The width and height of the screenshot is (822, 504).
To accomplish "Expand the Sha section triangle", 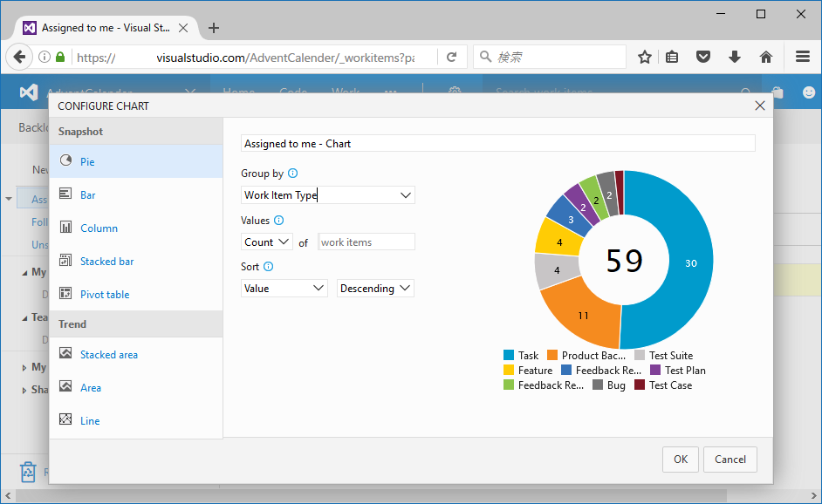I will (x=24, y=391).
